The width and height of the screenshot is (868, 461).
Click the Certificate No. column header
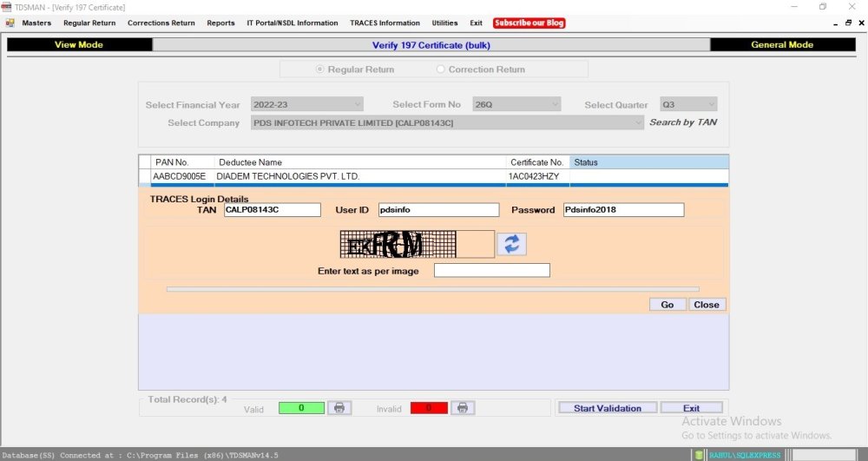coord(537,162)
